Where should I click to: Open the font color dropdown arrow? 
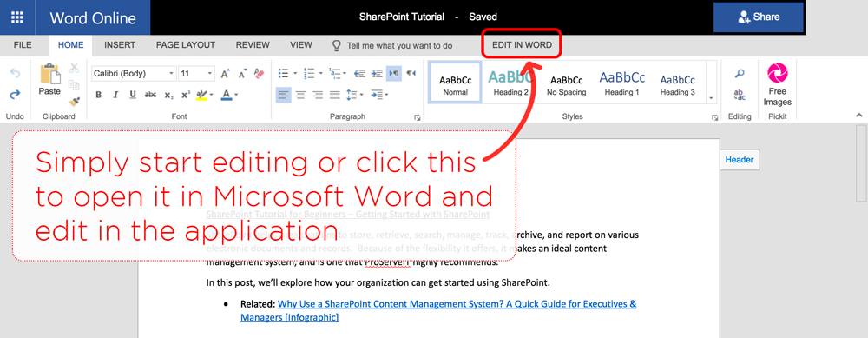(x=236, y=96)
